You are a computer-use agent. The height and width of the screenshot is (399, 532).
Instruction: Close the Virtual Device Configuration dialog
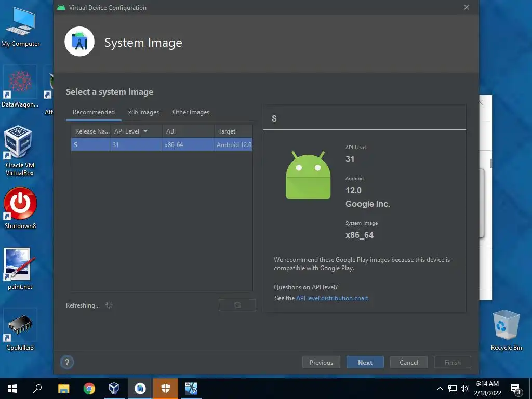[x=467, y=7]
